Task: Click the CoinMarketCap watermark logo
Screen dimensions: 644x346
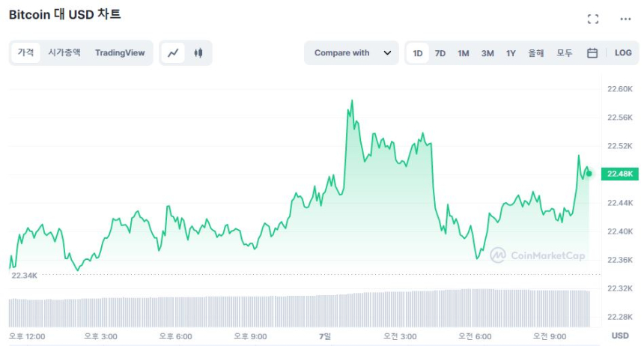Action: [538, 255]
